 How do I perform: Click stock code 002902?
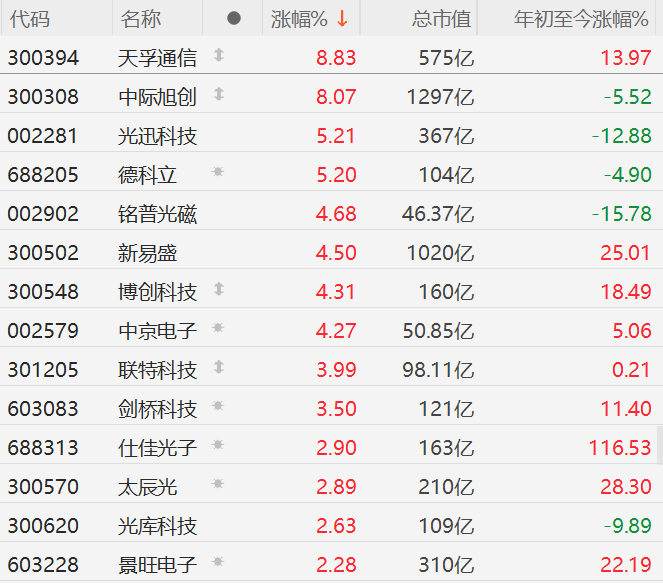tap(43, 214)
